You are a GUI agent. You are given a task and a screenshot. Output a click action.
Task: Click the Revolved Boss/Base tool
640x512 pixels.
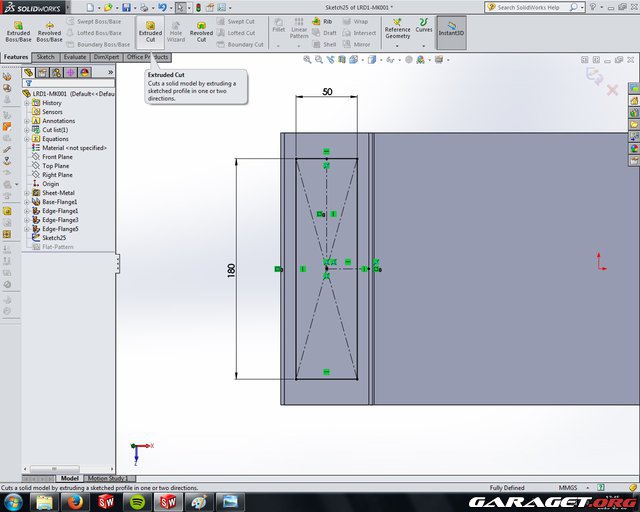[x=49, y=30]
